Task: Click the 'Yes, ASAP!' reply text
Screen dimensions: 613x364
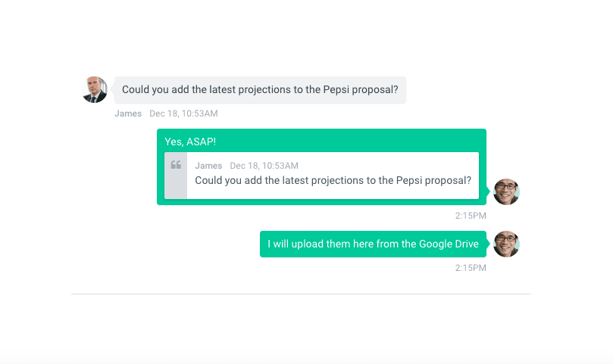Action: (190, 142)
